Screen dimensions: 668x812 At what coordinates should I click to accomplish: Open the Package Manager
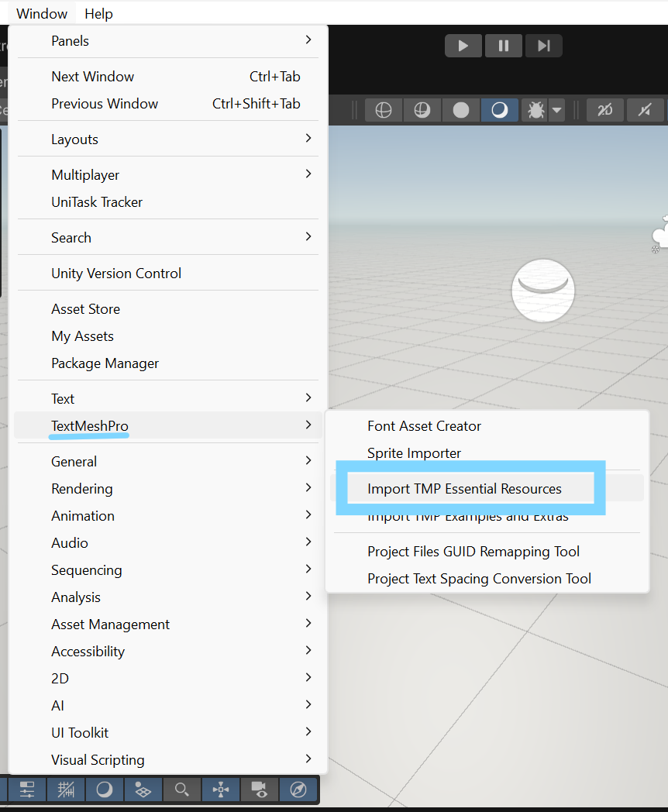[168, 363]
